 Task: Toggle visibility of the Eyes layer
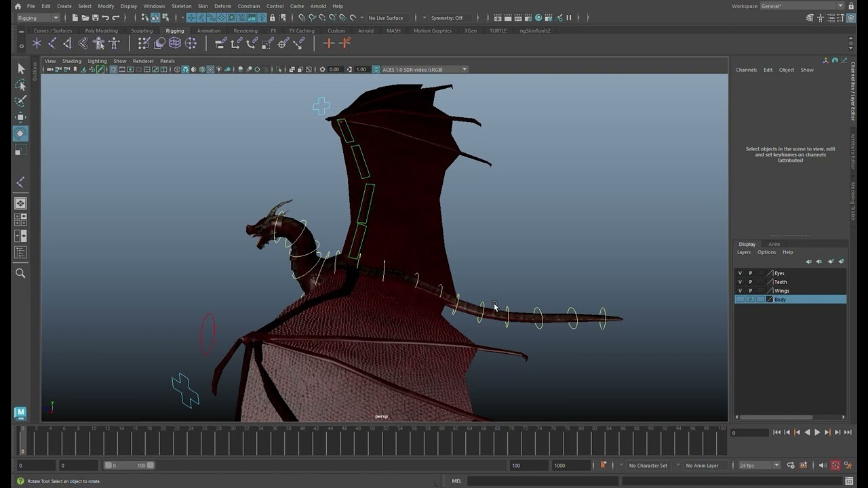point(739,272)
